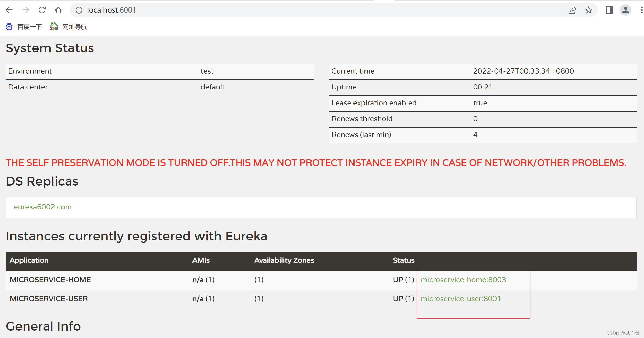Screen dimensions: 644x338
Task: Share this page icon
Action: (572, 10)
